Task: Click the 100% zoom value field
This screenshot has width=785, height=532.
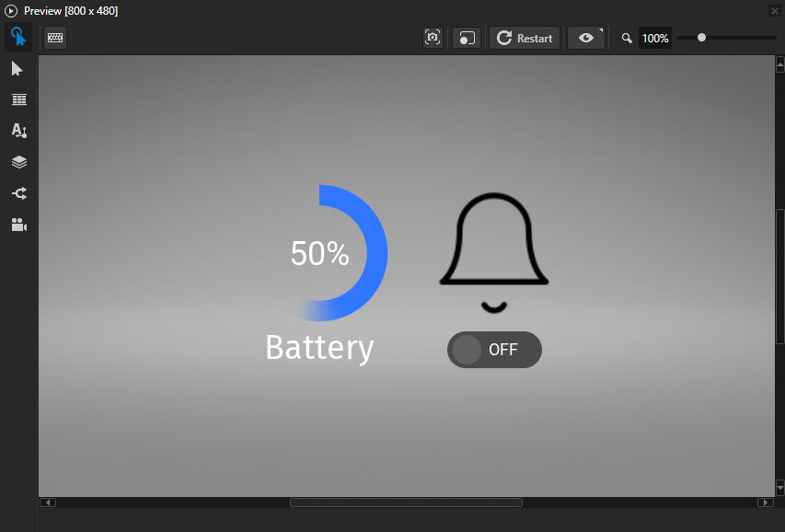Action: pos(655,38)
